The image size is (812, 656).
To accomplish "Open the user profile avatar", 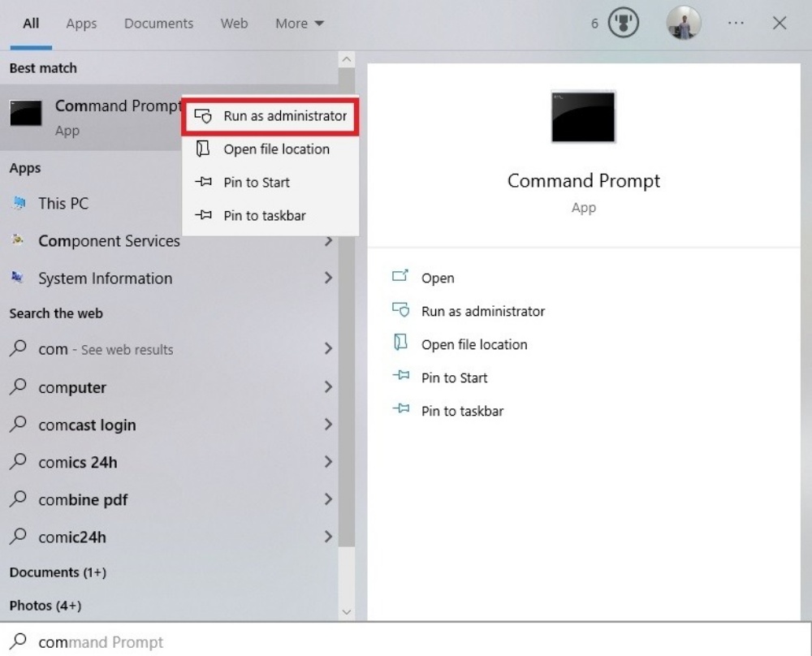I will 683,23.
